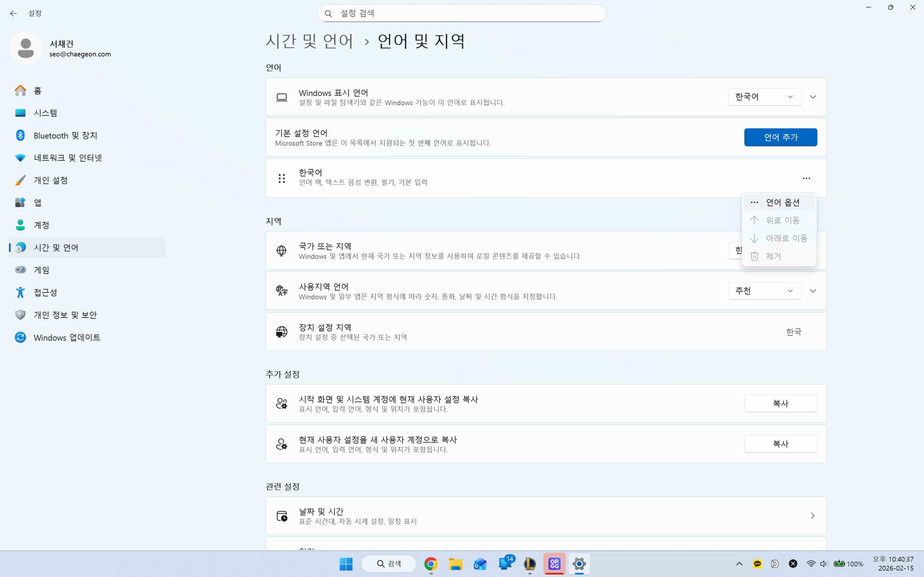The height and width of the screenshot is (577, 924).
Task: Click the back arrow at top left
Action: (14, 13)
